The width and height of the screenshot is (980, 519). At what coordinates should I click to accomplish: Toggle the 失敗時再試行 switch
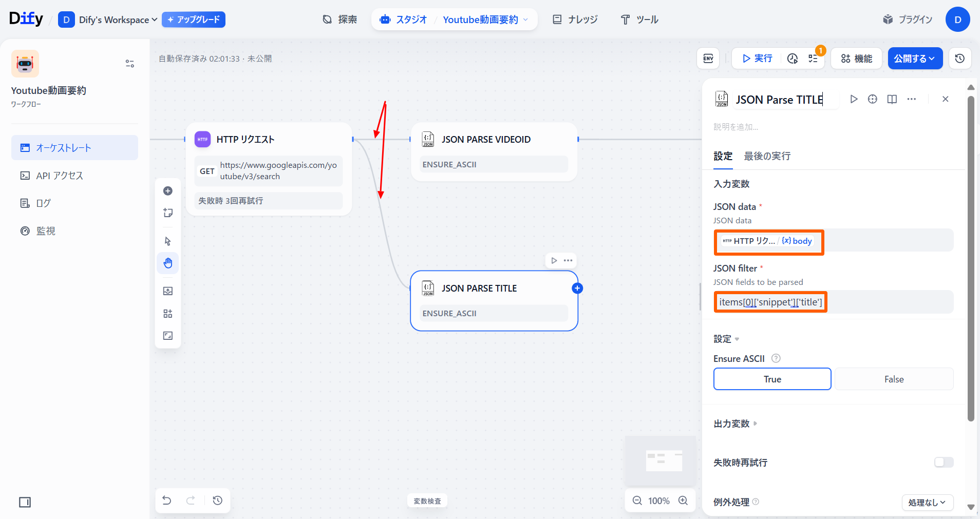tap(944, 463)
